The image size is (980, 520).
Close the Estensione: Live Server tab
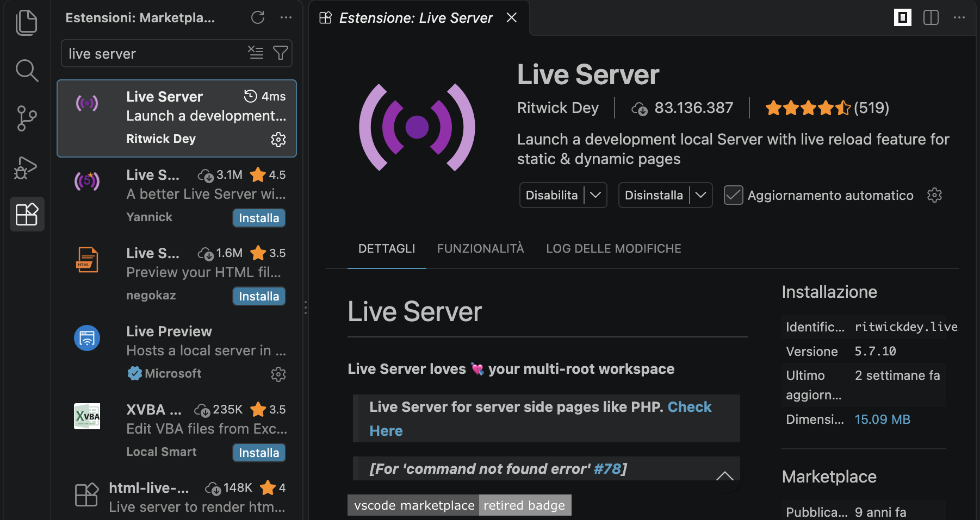511,18
